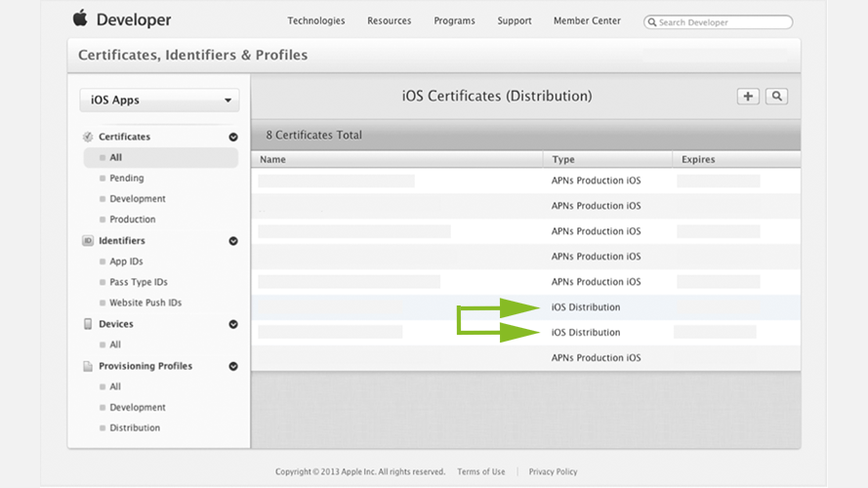Viewport: 868px width, 488px height.
Task: Open Pass Type IDs list
Action: pyautogui.click(x=139, y=282)
